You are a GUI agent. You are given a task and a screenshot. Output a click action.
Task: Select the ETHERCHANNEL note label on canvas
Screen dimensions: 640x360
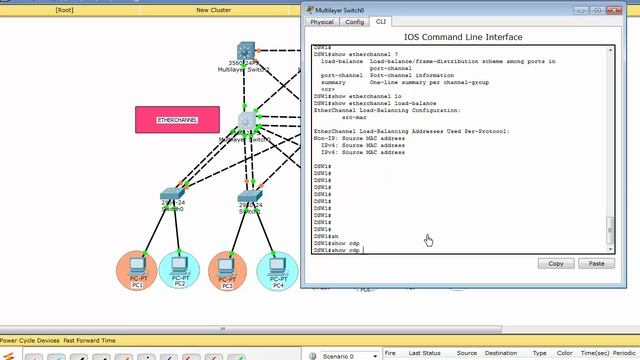177,120
